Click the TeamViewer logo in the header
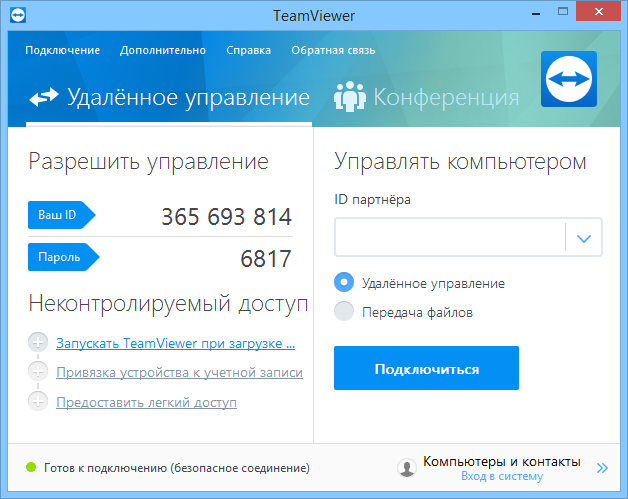The width and height of the screenshot is (628, 499). [569, 79]
